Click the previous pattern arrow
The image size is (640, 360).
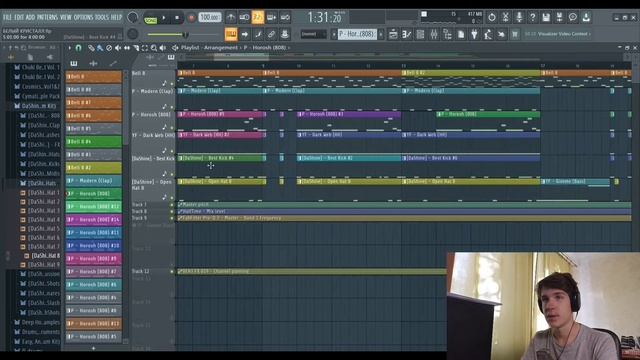click(x=333, y=34)
